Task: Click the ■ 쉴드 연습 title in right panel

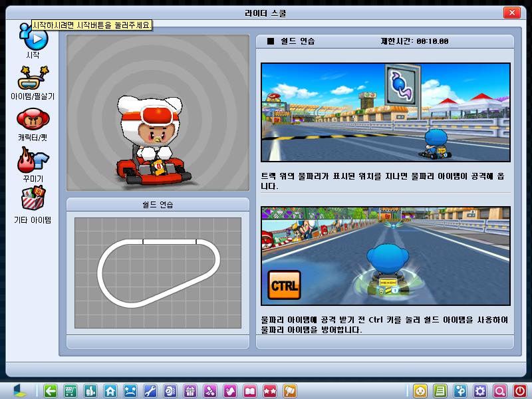Action: click(x=291, y=41)
